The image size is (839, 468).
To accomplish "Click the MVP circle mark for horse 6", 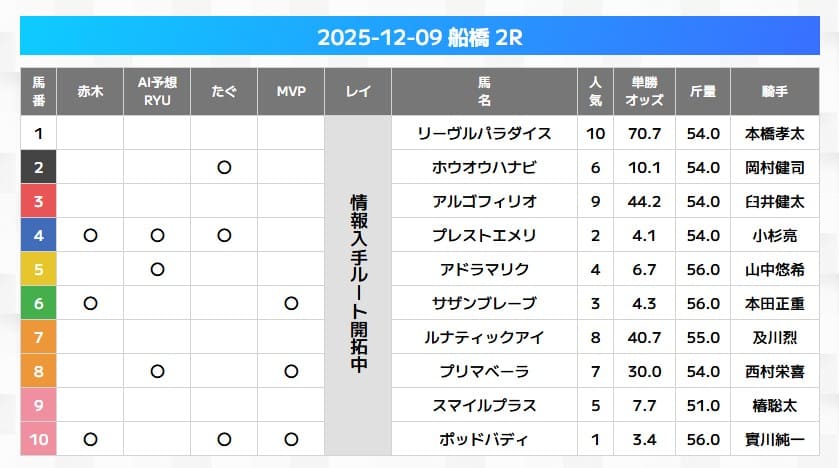I will pos(291,303).
